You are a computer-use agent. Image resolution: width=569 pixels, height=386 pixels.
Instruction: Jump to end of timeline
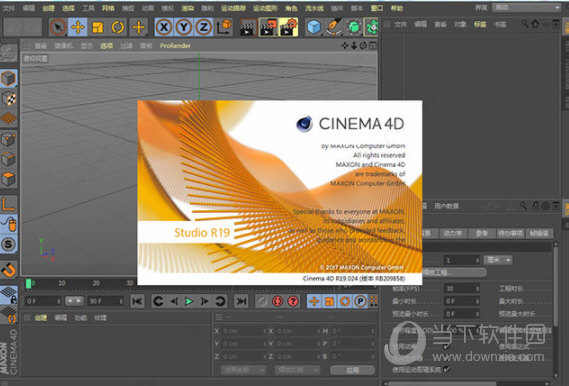tap(241, 301)
